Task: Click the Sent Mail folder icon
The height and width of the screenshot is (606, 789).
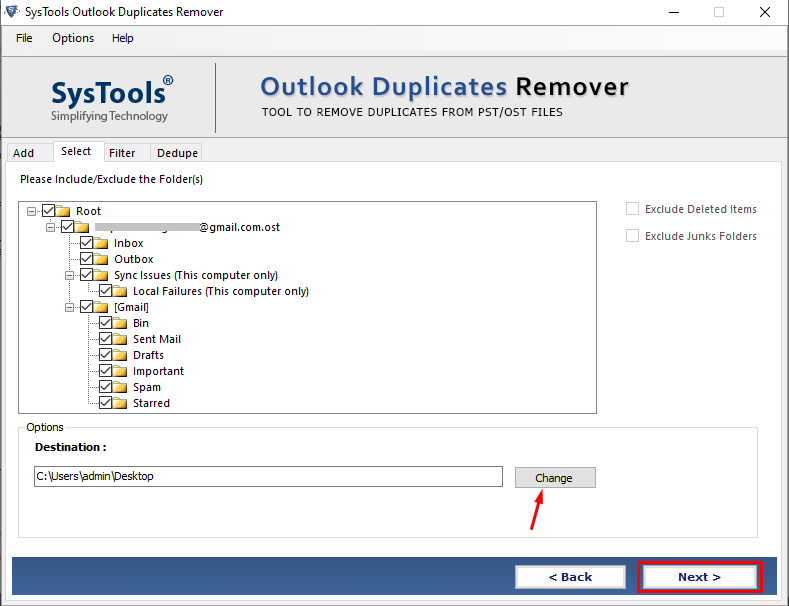Action: [x=120, y=339]
